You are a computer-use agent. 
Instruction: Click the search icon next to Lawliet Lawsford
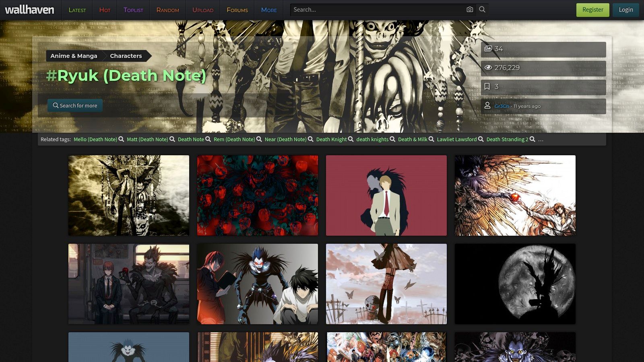(481, 139)
